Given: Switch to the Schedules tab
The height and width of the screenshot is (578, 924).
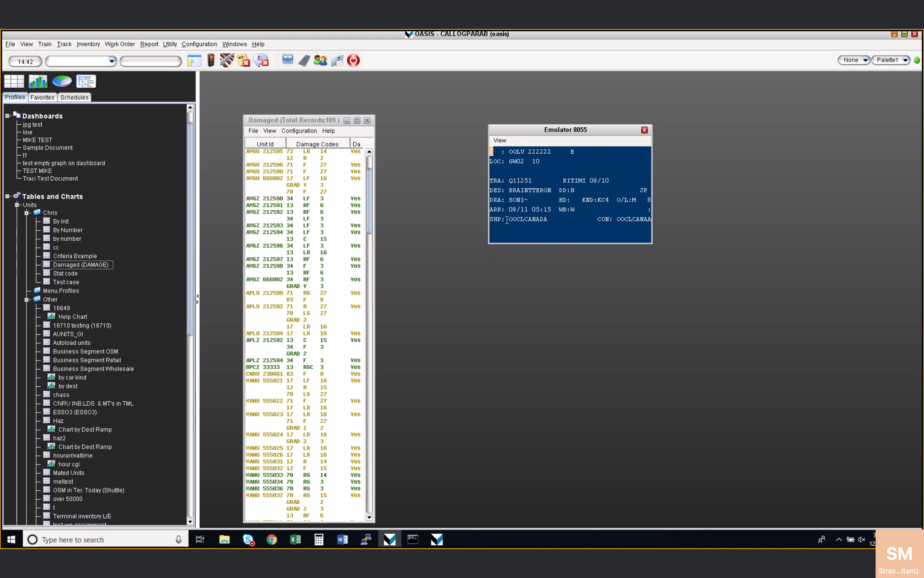Looking at the screenshot, I should point(74,98).
